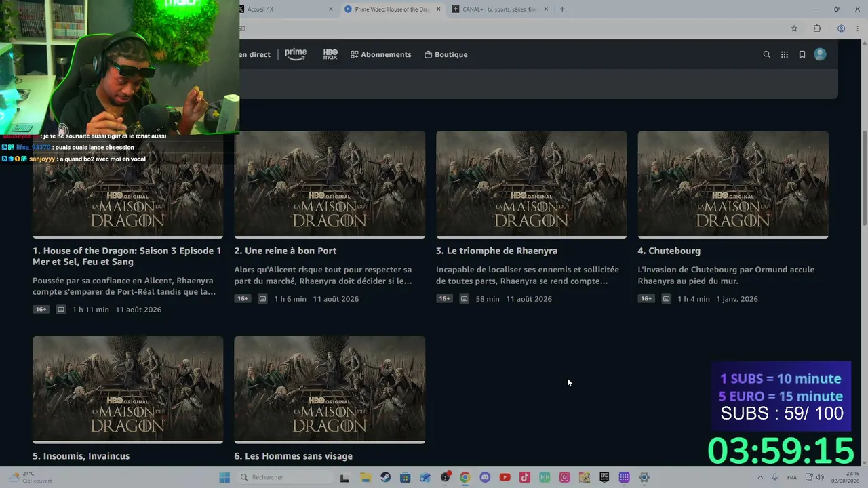
Task: Open the user profile avatar in site header
Action: pos(820,54)
